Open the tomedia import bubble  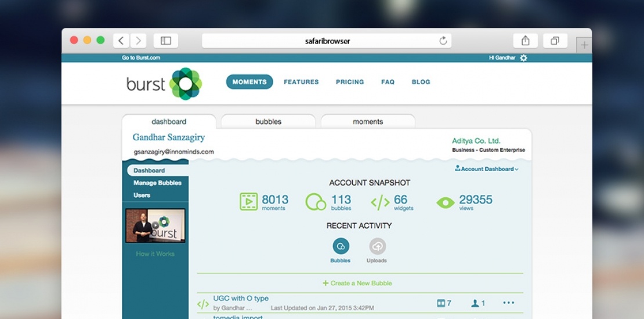pyautogui.click(x=238, y=317)
